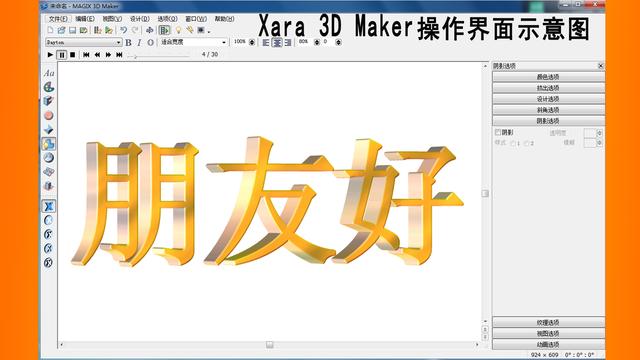
Task: Step forward one animation frame
Action: (108, 54)
